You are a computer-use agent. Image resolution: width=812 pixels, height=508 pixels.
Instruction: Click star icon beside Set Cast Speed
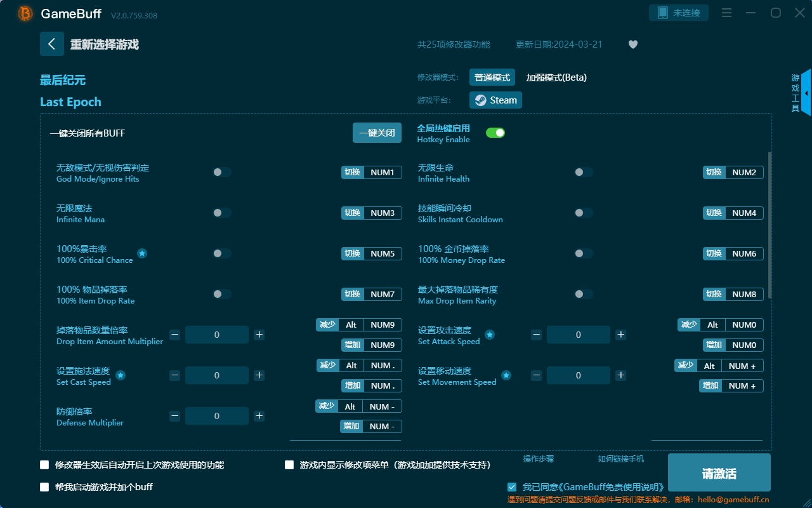[x=121, y=375]
